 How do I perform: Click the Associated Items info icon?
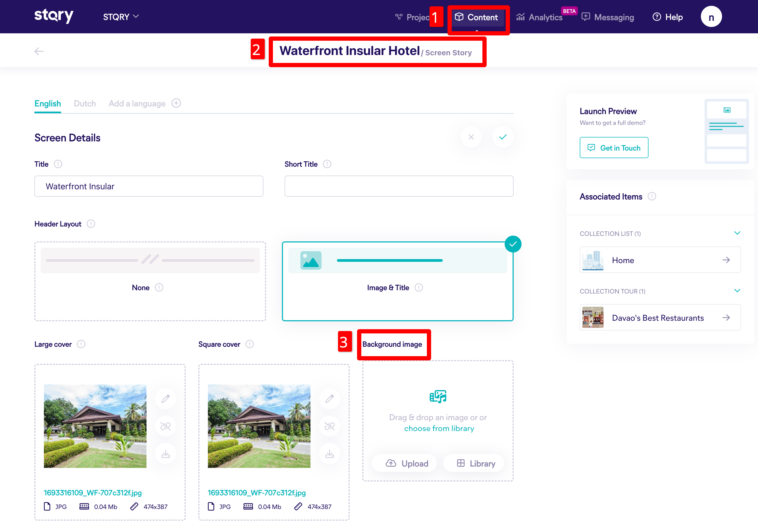tap(651, 196)
